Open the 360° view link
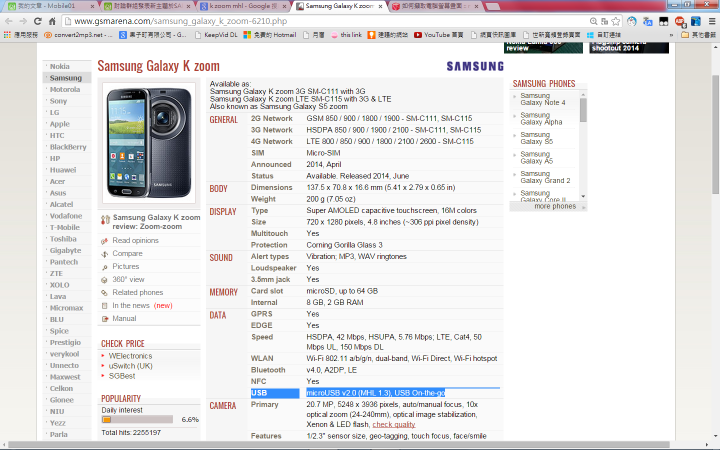The height and width of the screenshot is (450, 720). coord(128,279)
